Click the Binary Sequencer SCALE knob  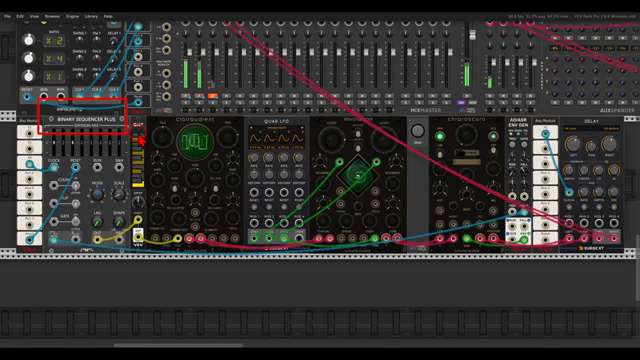click(119, 194)
